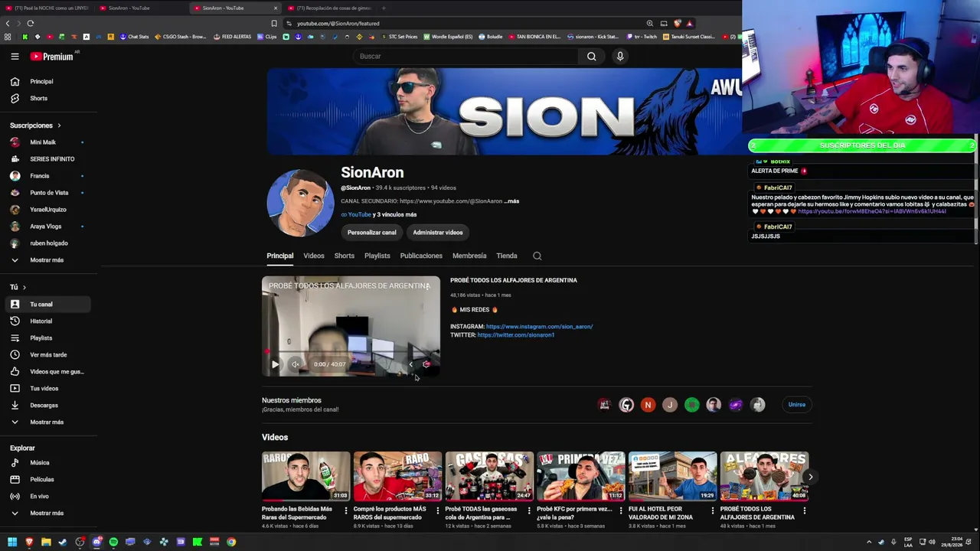Open the Twitter link in description
Screen dimensions: 980x551
pos(516,335)
